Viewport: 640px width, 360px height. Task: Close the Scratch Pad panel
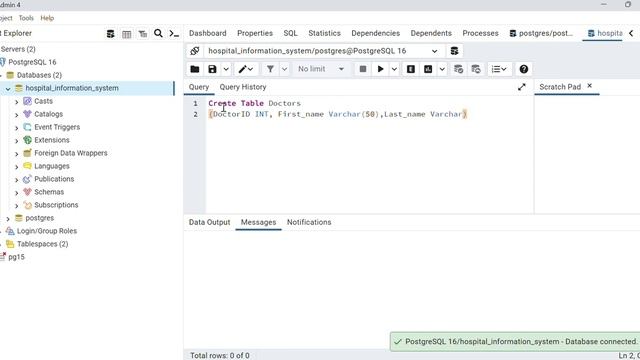[589, 86]
